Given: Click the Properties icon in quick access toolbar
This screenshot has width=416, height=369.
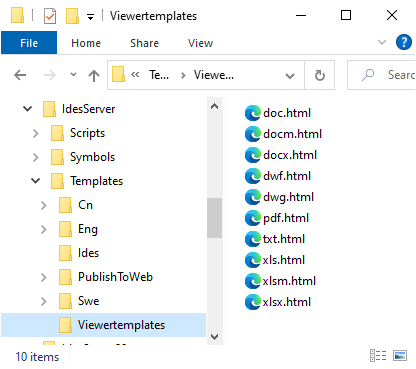Looking at the screenshot, I should [x=50, y=16].
